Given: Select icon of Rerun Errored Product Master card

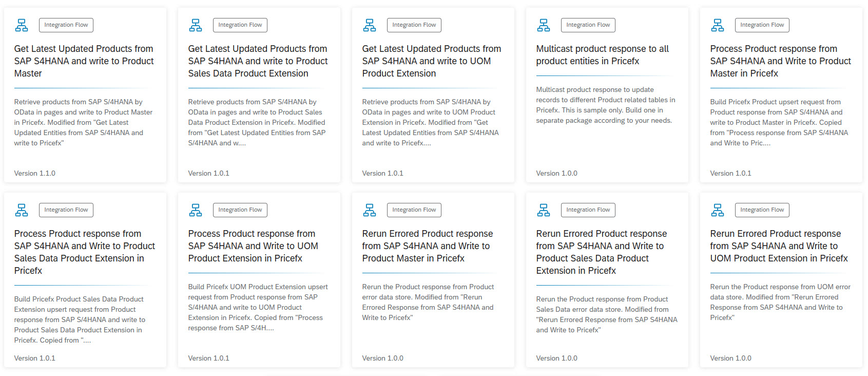Looking at the screenshot, I should point(369,210).
